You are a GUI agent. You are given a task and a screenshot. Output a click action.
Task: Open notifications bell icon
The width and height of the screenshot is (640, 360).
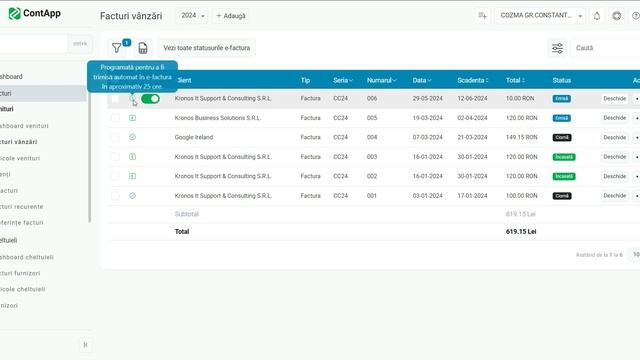tap(597, 16)
